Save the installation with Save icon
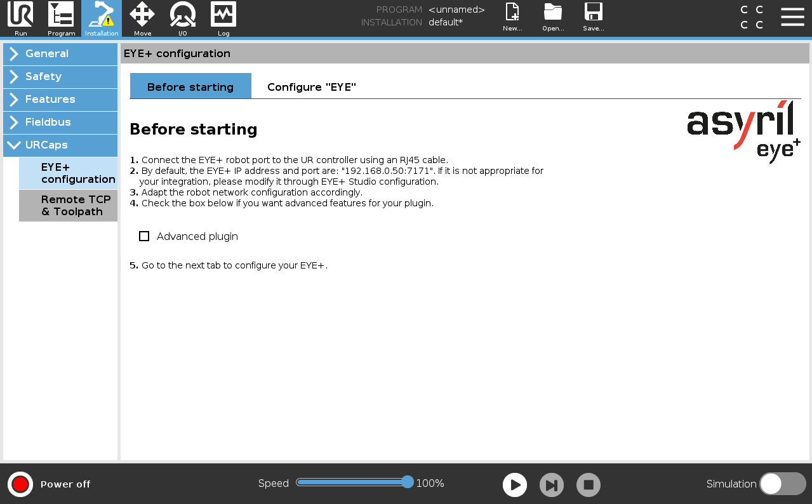812x504 pixels. 594,17
